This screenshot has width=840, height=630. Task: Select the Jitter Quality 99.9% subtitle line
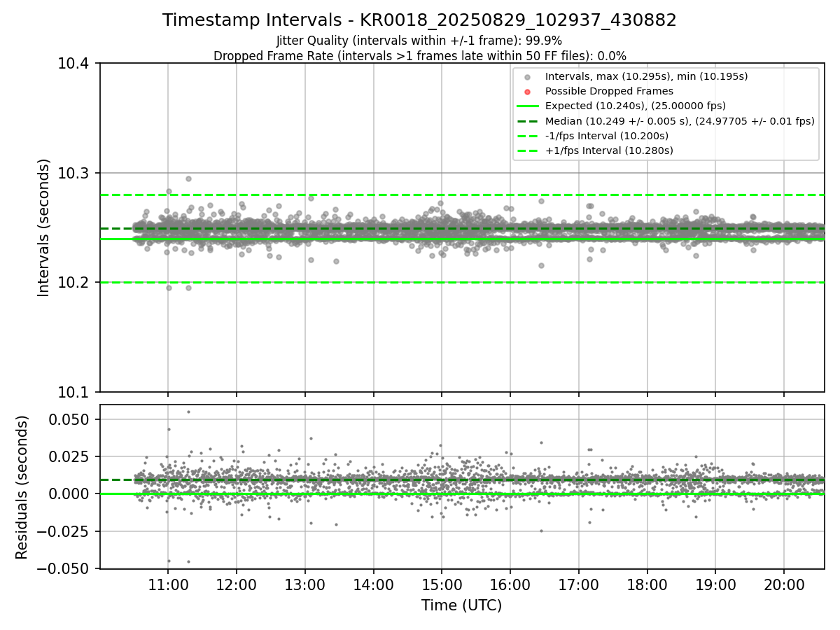(419, 41)
